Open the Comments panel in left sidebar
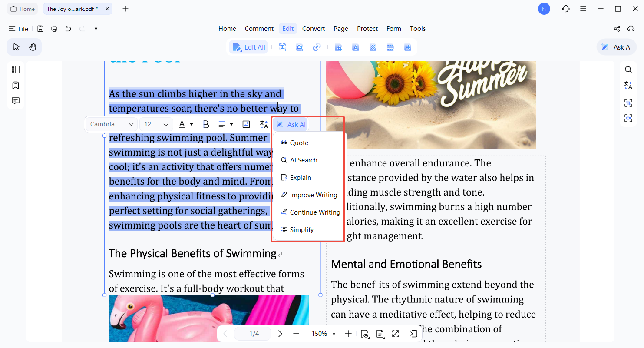 pos(16,100)
